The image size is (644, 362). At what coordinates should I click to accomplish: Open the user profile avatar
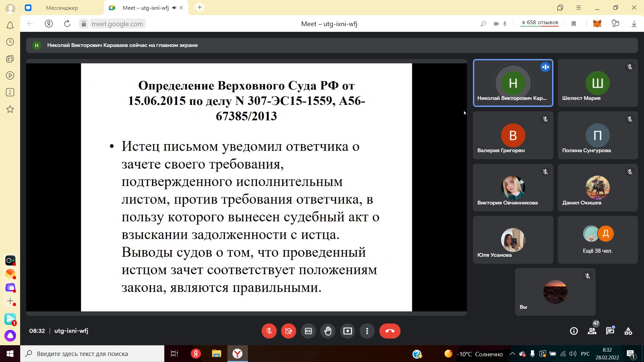[10, 8]
